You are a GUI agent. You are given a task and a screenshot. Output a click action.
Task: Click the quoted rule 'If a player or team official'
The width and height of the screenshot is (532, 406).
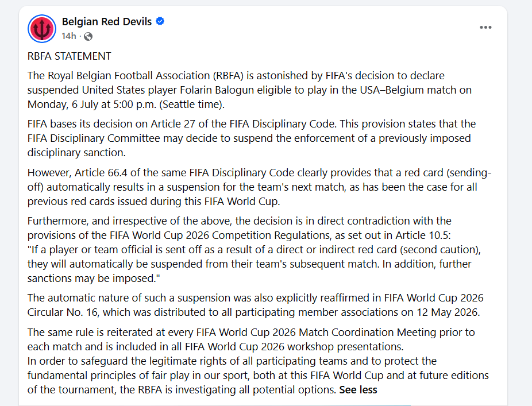(254, 264)
